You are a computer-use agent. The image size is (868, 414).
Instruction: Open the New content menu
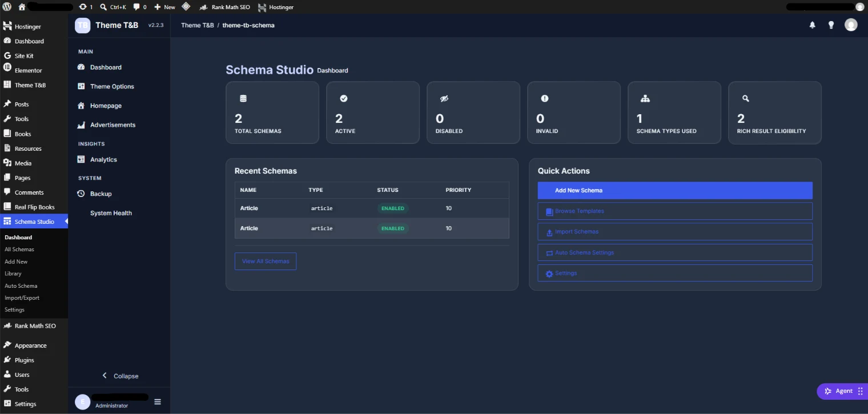click(165, 7)
